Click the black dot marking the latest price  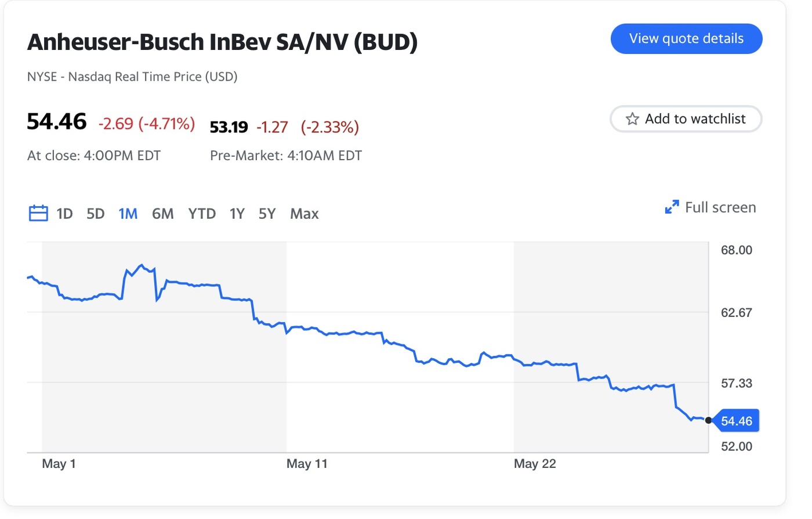708,420
